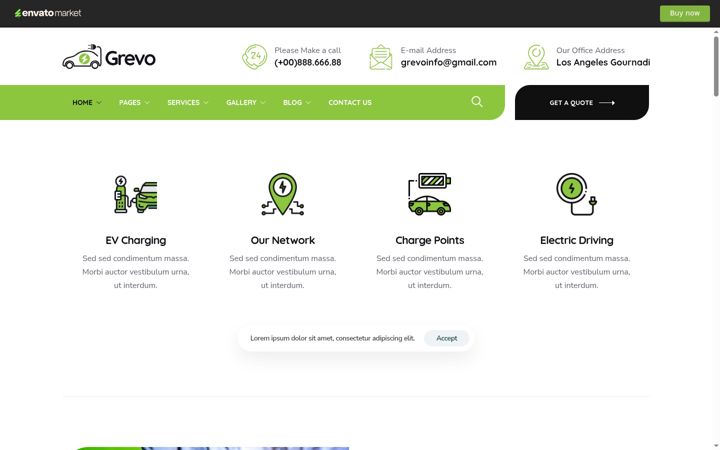Click the Lorem ipsum cookie notice text

click(332, 338)
